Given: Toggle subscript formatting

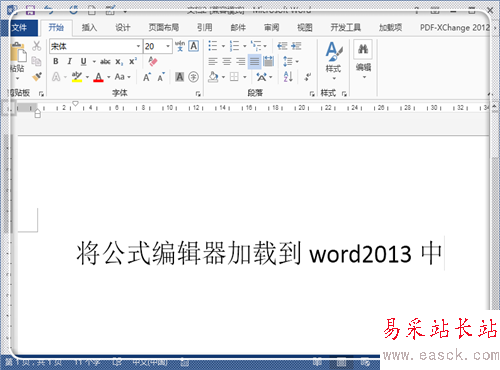Looking at the screenshot, I should coord(119,62).
